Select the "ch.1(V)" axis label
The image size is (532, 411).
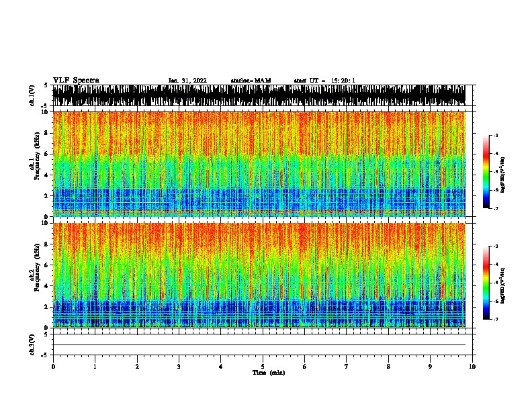(x=32, y=95)
